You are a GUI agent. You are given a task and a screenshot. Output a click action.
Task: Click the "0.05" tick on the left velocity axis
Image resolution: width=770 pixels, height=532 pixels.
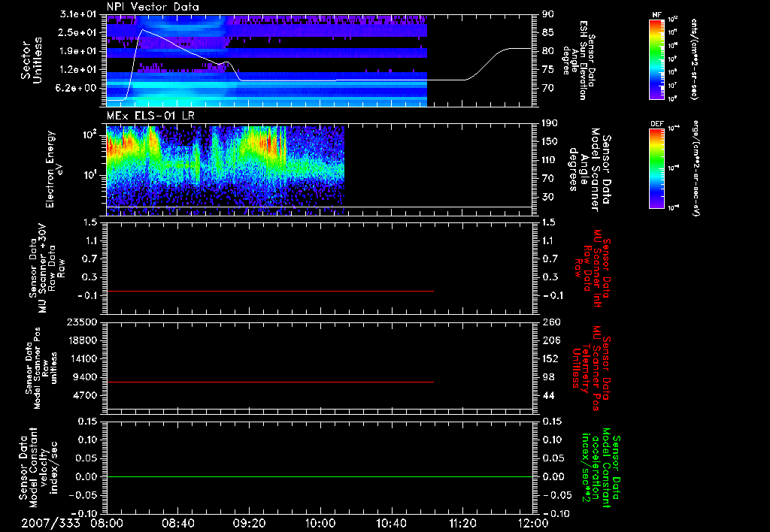pyautogui.click(x=87, y=458)
